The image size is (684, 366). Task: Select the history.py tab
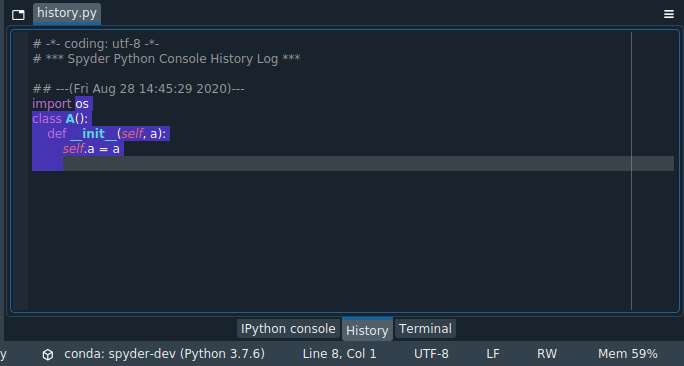point(67,14)
